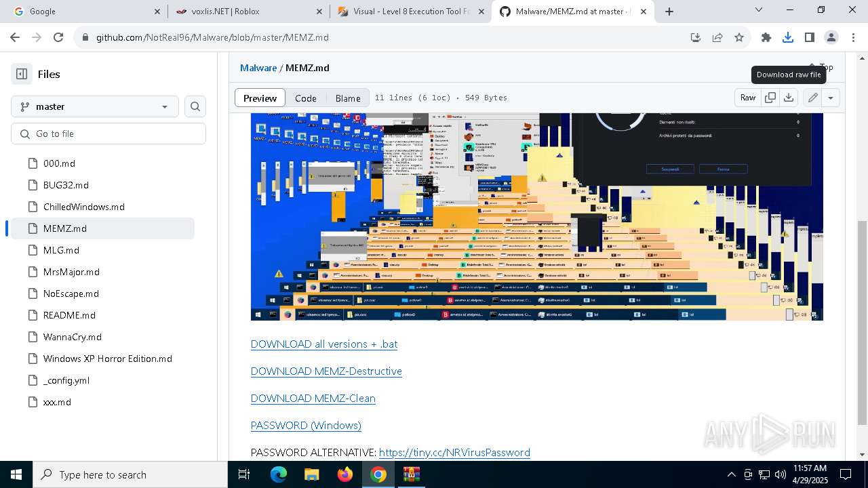This screenshot has height=488, width=868.
Task: Go back in browser history
Action: [x=15, y=38]
